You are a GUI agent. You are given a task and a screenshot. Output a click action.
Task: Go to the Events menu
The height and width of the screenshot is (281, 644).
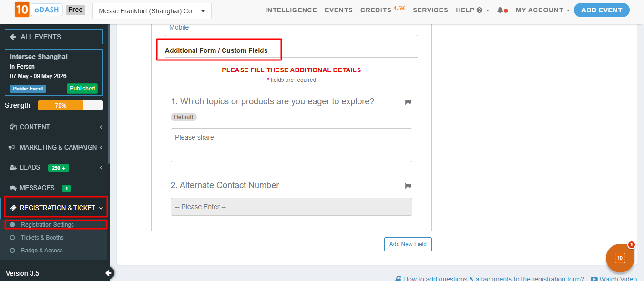click(338, 10)
